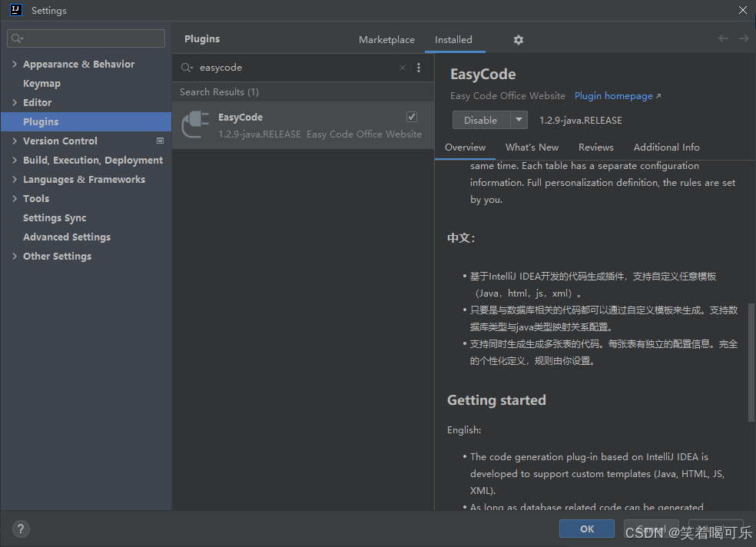756x547 pixels.
Task: Open plugin search options (three dots)
Action: (x=419, y=68)
